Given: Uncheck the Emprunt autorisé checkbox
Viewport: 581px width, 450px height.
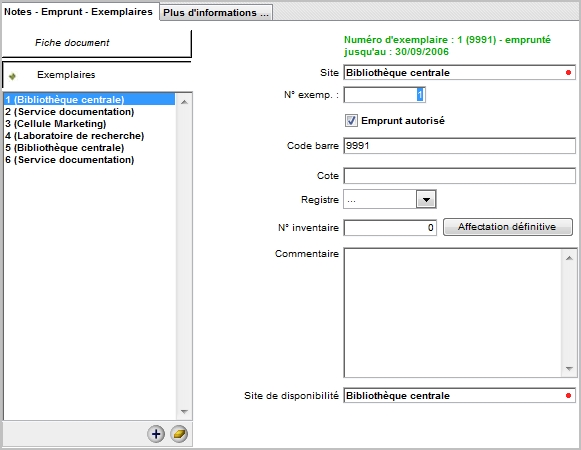Looking at the screenshot, I should tap(351, 120).
